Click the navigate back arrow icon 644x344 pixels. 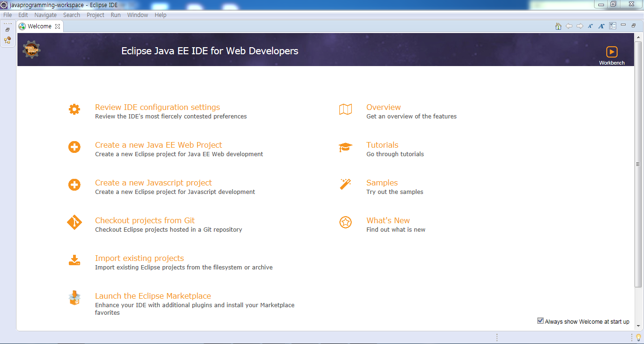tap(569, 26)
